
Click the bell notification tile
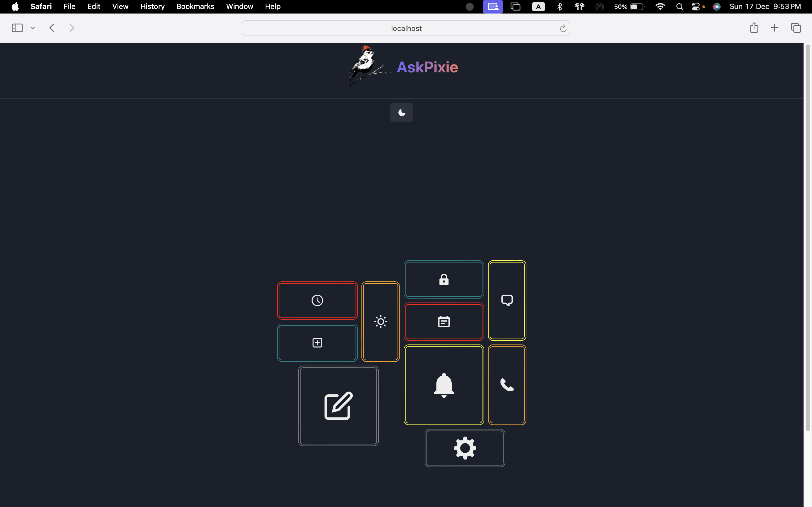coord(443,385)
